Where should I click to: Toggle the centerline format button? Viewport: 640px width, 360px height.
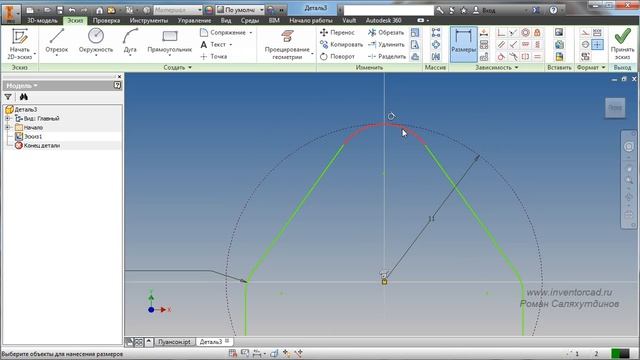585,44
